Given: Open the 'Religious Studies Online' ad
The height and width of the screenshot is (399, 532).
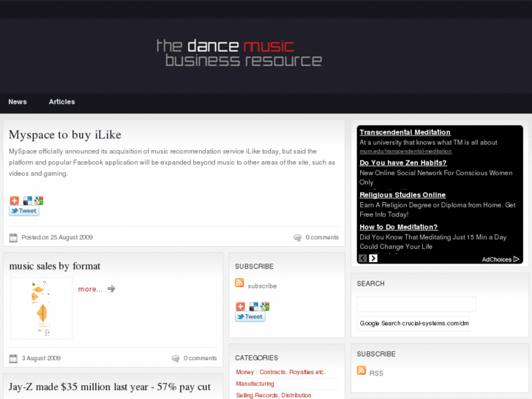Looking at the screenshot, I should 402,195.
